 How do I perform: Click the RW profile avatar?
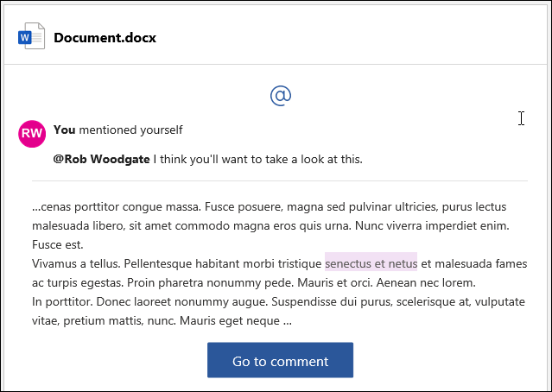pyautogui.click(x=32, y=134)
